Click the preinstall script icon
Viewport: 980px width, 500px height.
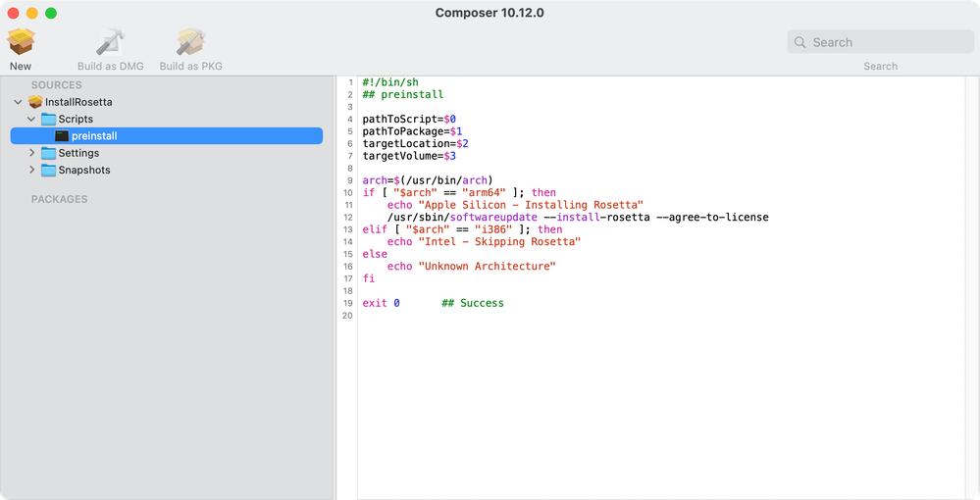tap(61, 135)
